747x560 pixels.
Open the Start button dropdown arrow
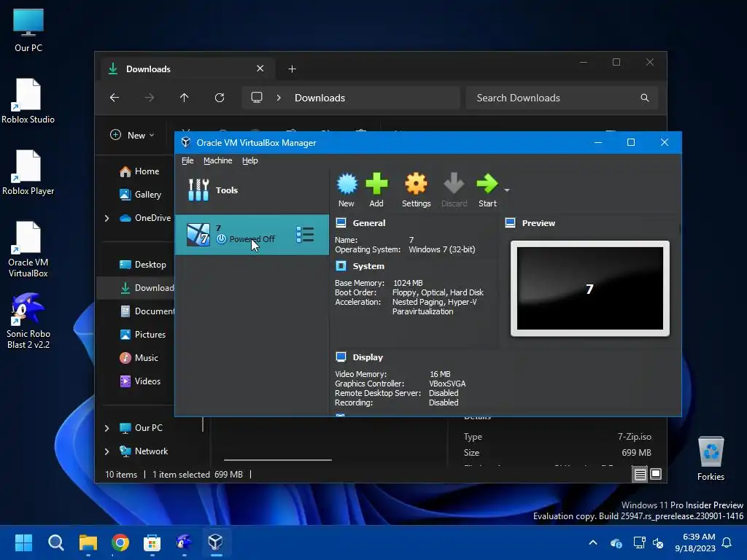coord(507,190)
